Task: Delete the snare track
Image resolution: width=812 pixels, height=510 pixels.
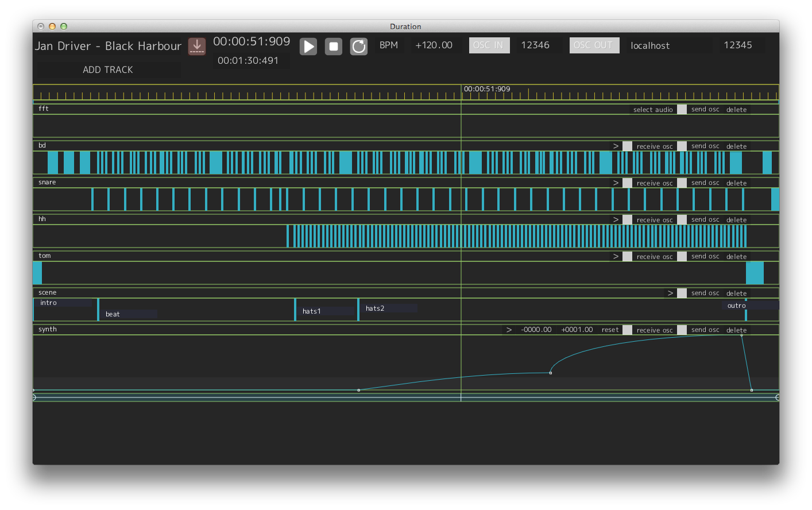Action: click(x=737, y=183)
